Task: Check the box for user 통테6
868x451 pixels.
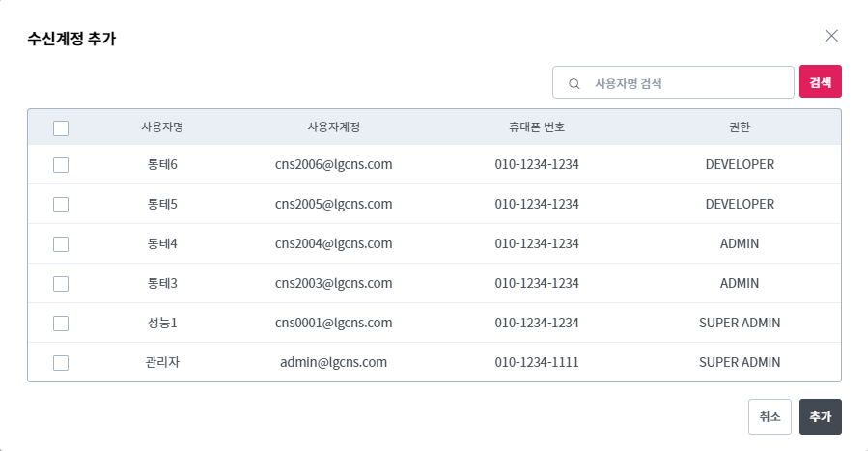Action: [x=61, y=165]
